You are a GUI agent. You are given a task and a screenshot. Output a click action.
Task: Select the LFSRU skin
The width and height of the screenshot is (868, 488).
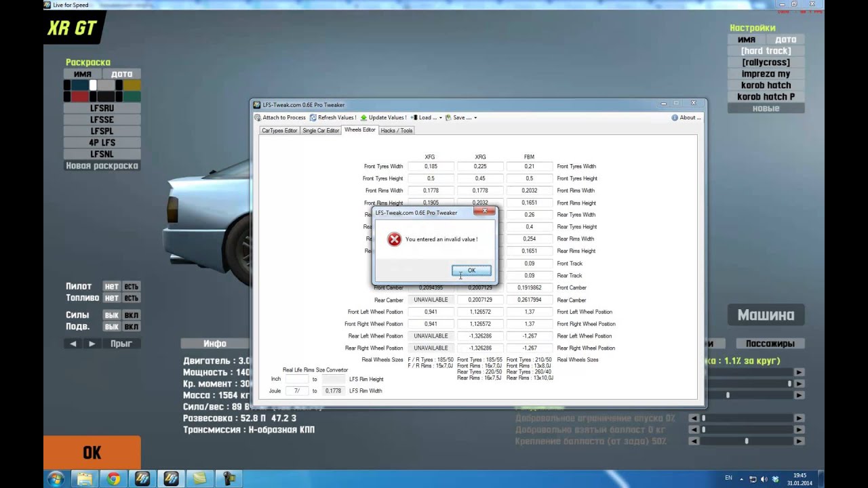pos(102,108)
